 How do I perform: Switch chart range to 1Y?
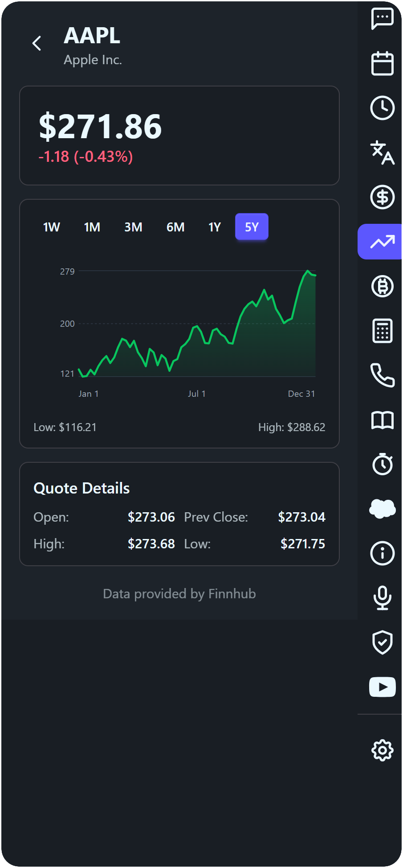(x=215, y=227)
